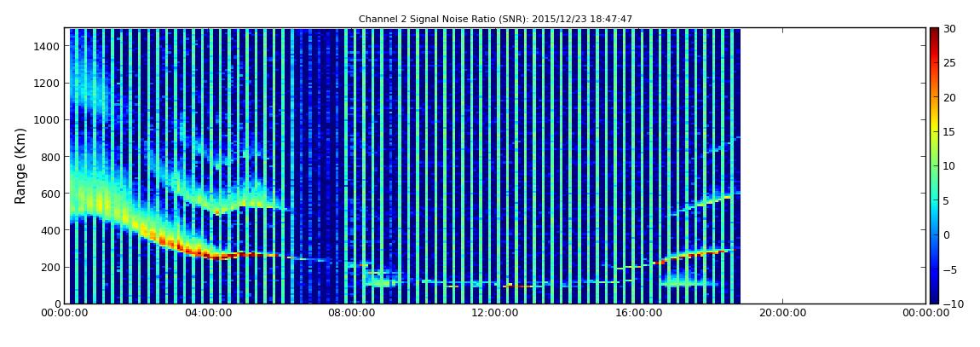Click the SNR colorbar gradient strip
Screen dimensions: 980x347
pos(934,165)
